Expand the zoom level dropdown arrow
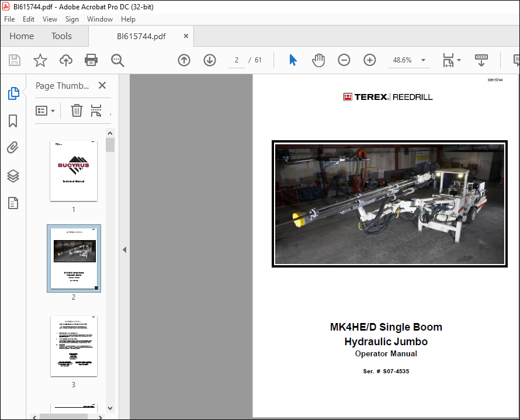Viewport: 520px width, 420px height. (423, 60)
